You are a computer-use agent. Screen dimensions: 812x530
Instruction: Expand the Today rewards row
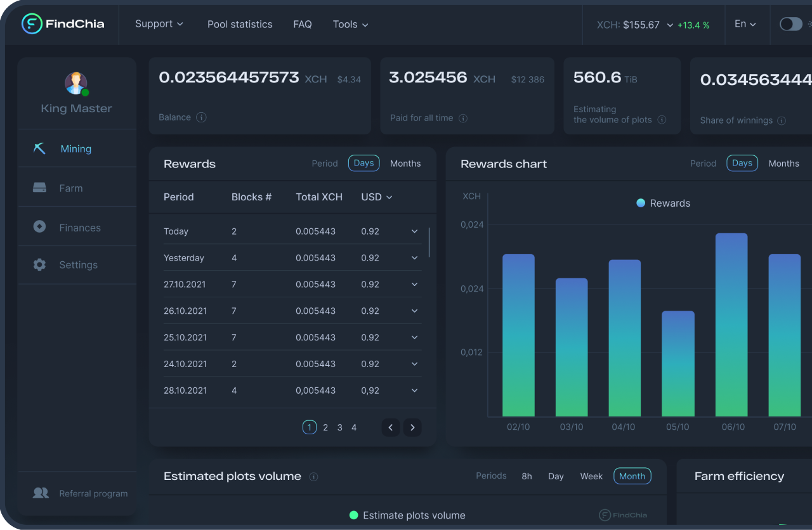click(414, 231)
